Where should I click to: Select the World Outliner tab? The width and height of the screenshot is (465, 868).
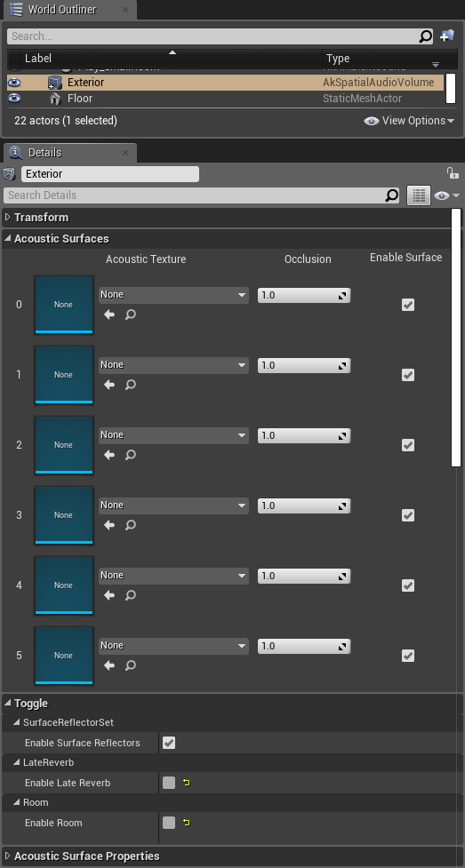tap(68, 10)
